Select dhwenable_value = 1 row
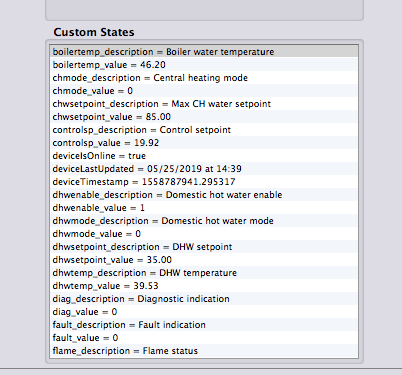The image size is (402, 375). tap(204, 208)
